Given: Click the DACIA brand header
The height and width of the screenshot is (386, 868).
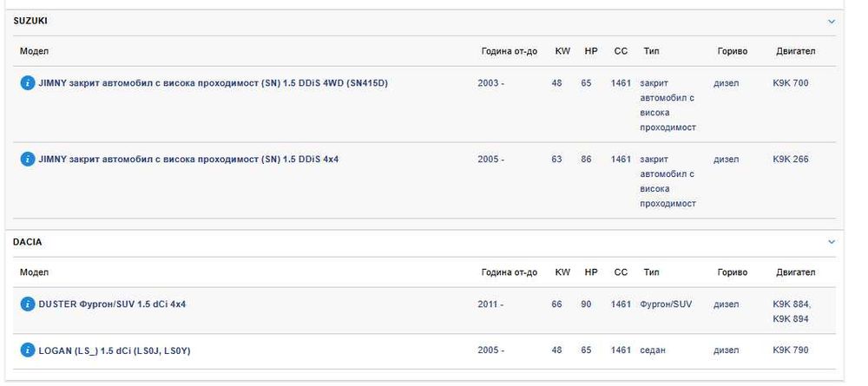Looking at the screenshot, I should tap(28, 242).
